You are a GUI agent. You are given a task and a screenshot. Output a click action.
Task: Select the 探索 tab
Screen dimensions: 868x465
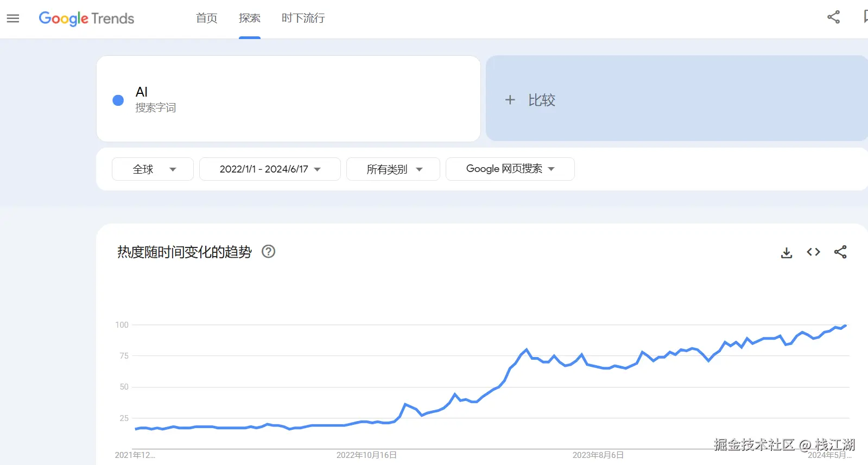(x=250, y=18)
